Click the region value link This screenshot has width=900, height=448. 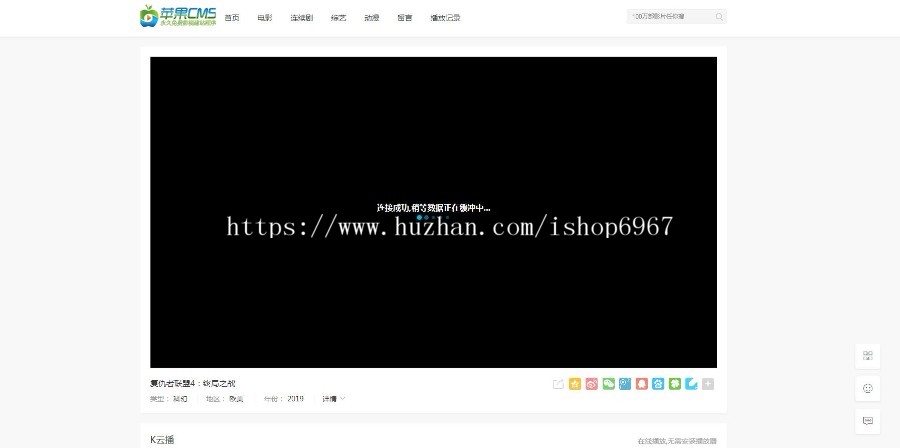(x=236, y=399)
